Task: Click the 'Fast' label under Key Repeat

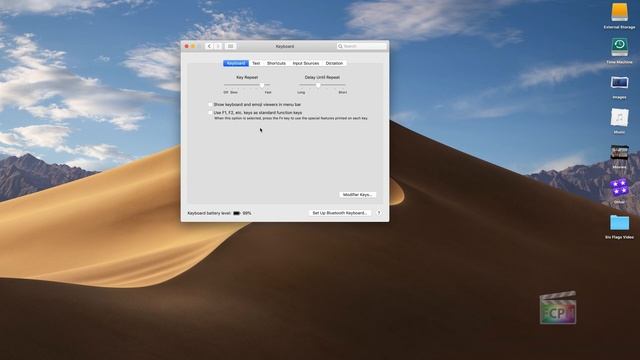Action: [268, 93]
